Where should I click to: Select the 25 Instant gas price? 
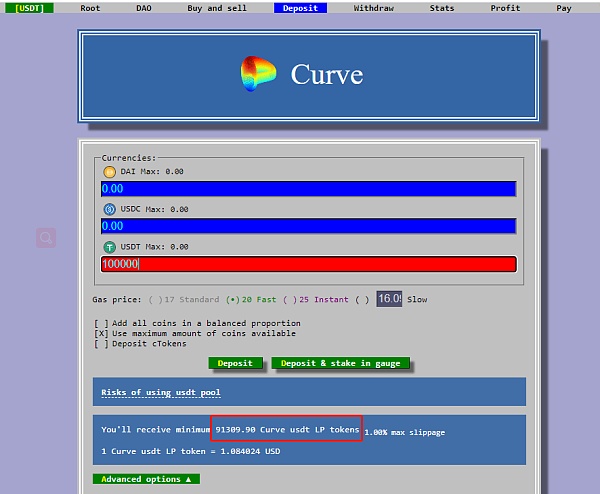tap(316, 300)
